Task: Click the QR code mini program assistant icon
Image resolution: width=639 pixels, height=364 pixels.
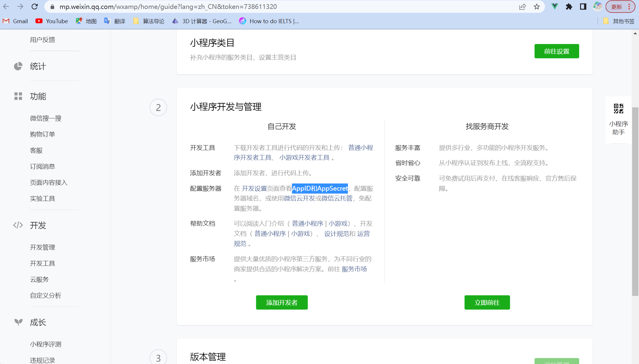Action: tap(618, 109)
